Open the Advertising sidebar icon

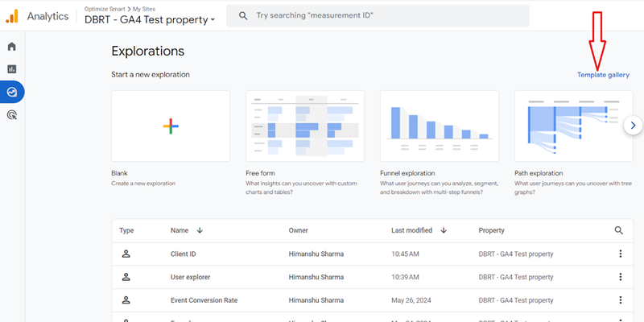(x=12, y=115)
